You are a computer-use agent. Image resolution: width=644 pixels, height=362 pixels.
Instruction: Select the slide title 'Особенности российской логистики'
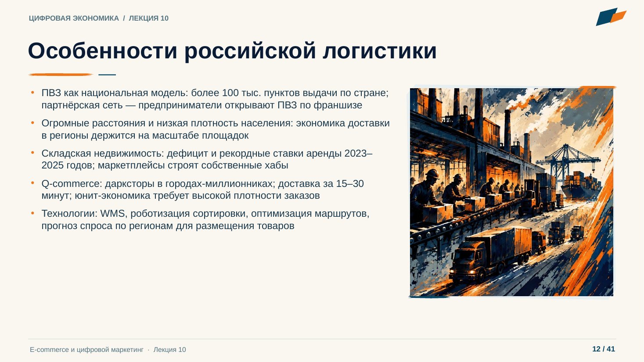click(x=233, y=50)
